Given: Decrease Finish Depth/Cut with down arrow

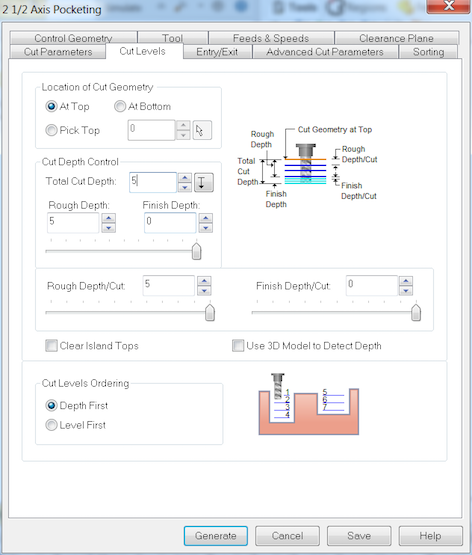Looking at the screenshot, I should 406,291.
